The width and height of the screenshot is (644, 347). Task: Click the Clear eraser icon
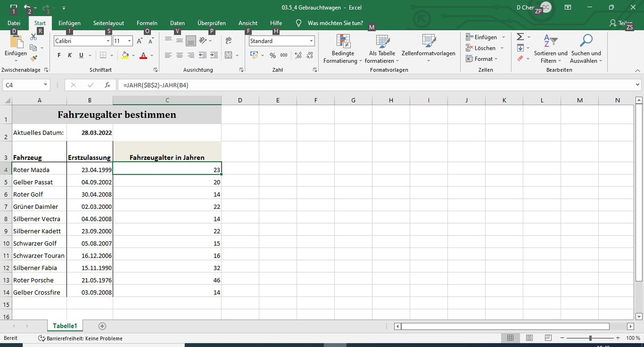coord(520,58)
